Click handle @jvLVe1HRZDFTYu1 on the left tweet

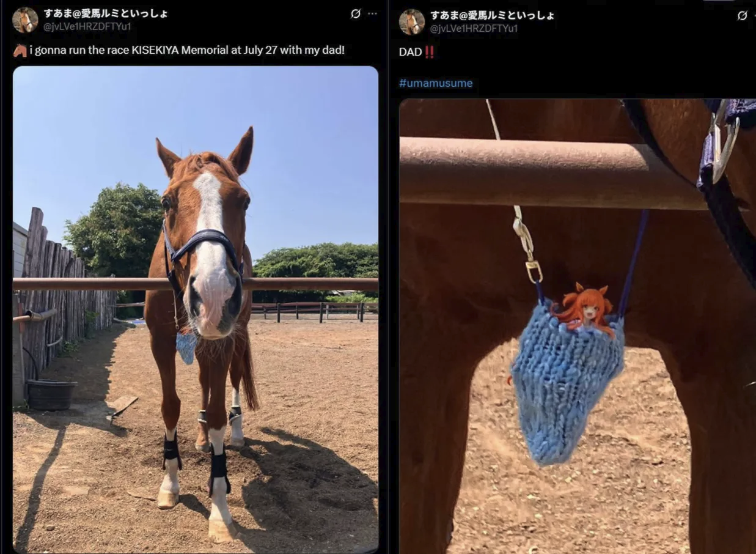coord(87,27)
